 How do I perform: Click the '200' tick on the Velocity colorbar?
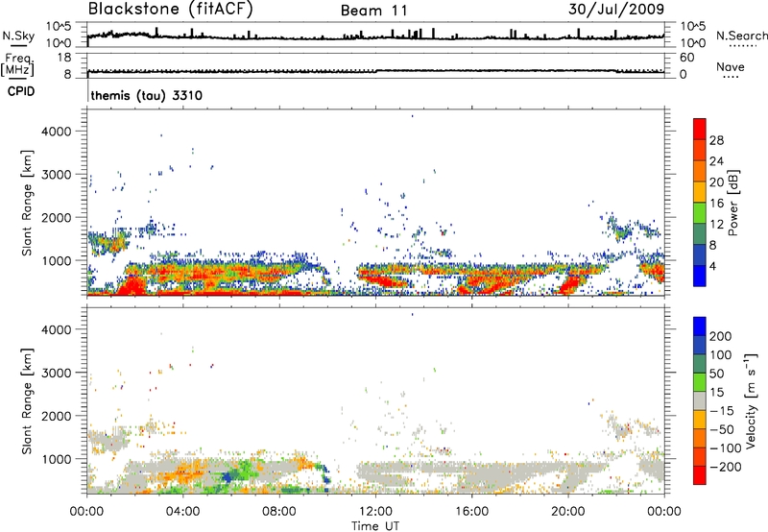[721, 336]
